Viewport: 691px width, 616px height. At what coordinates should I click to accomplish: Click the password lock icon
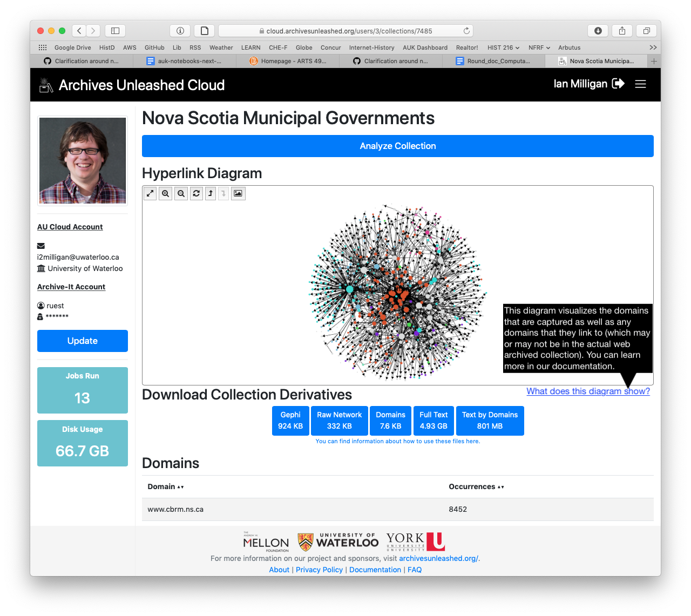tap(40, 316)
